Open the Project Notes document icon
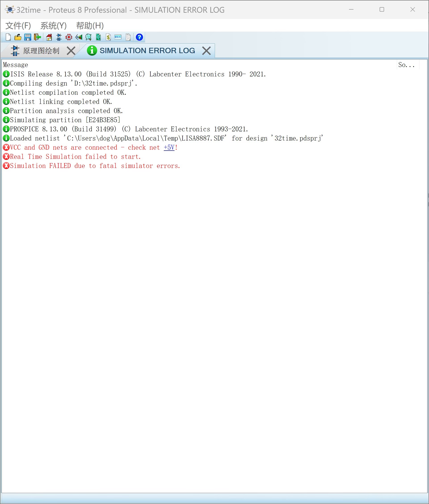The width and height of the screenshot is (429, 504). pos(128,37)
